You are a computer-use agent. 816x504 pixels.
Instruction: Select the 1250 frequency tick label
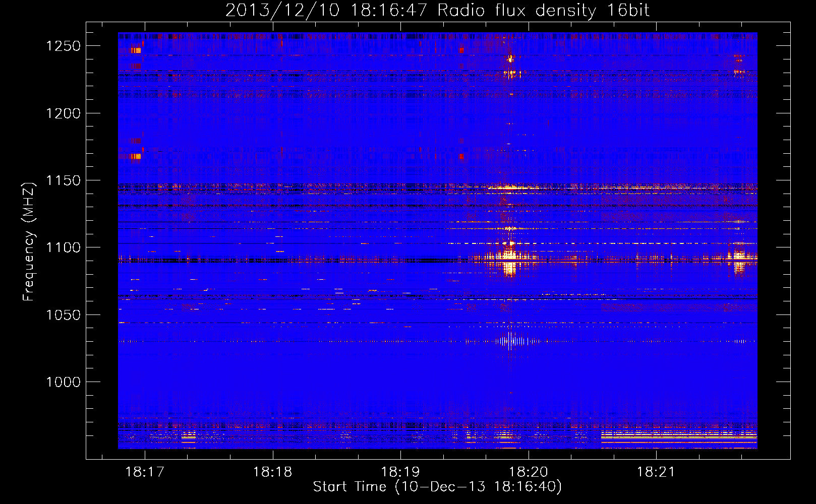click(63, 46)
